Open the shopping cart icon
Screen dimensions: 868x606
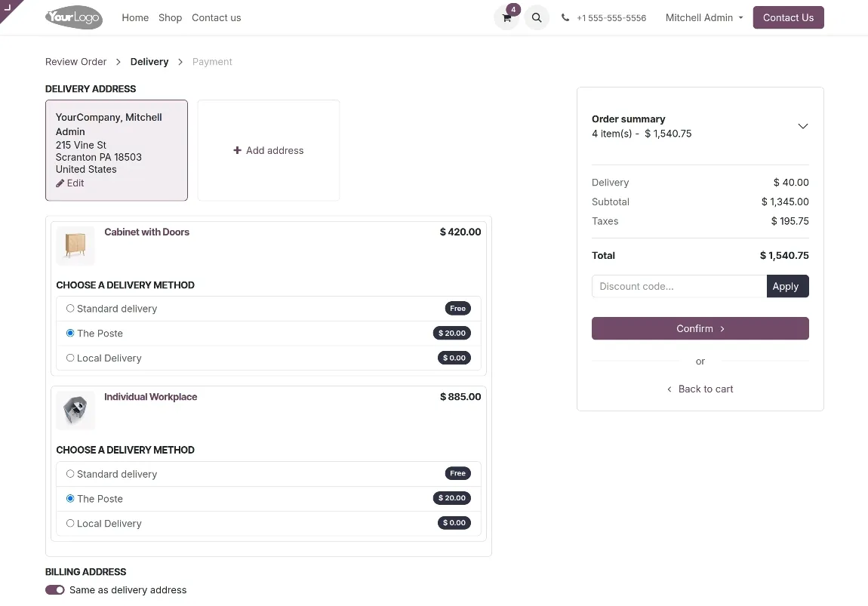(506, 18)
